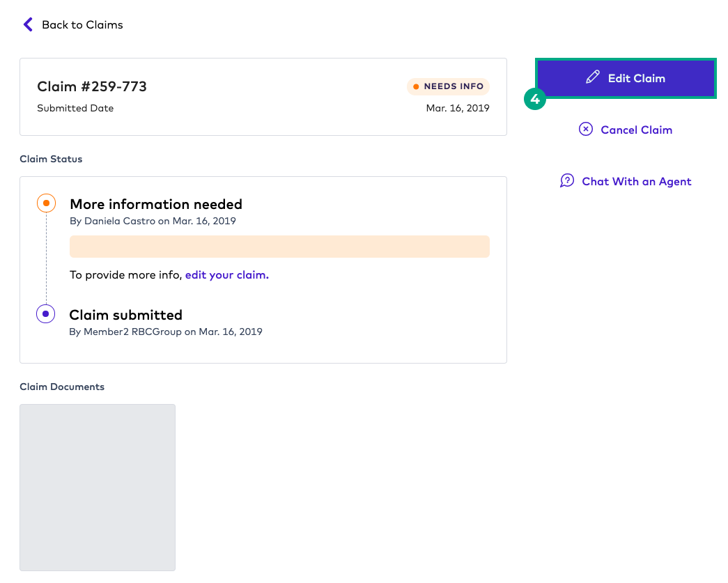This screenshot has width=728, height=583.
Task: Select the Claim Documents section header
Action: click(x=62, y=387)
